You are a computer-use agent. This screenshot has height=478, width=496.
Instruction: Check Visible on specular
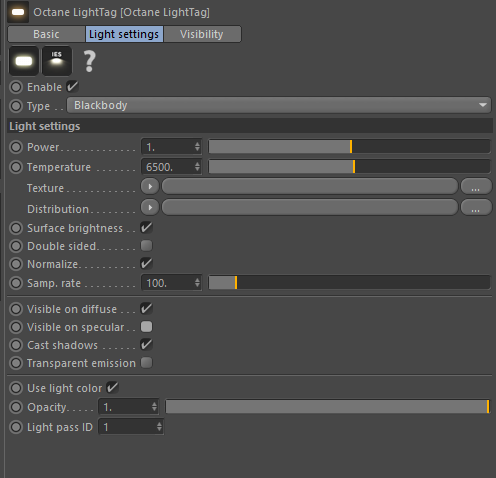tap(146, 327)
